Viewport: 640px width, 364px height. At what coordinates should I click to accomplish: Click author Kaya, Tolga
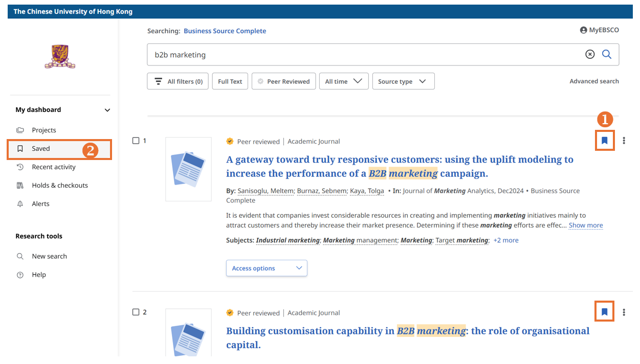pyautogui.click(x=367, y=191)
